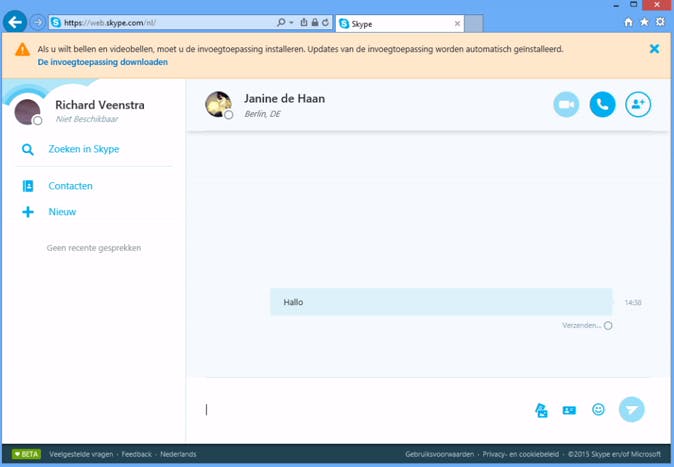Dismiss the plugin warning banner
Screen dimensions: 674x467
click(x=654, y=49)
